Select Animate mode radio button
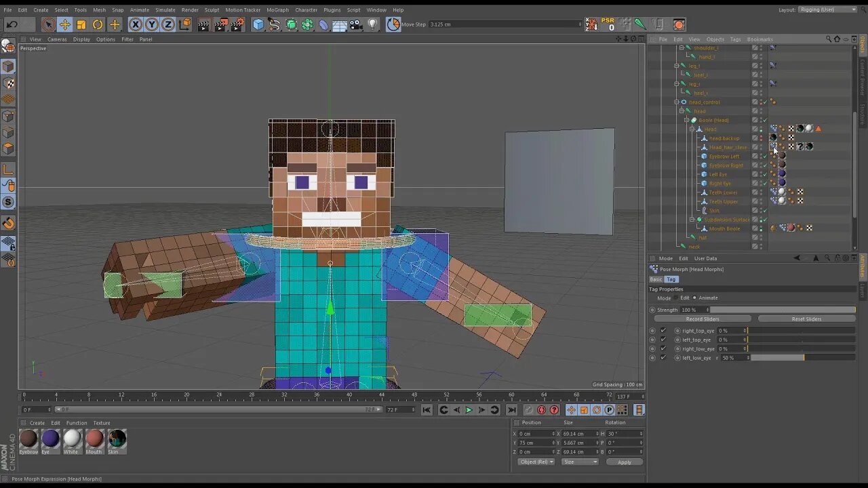This screenshot has width=868, height=488. click(694, 298)
